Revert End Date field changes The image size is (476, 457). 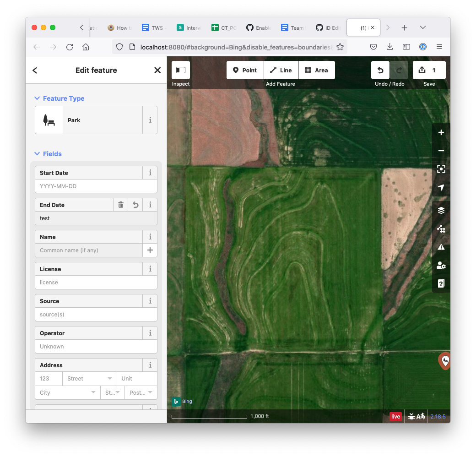pyautogui.click(x=135, y=205)
